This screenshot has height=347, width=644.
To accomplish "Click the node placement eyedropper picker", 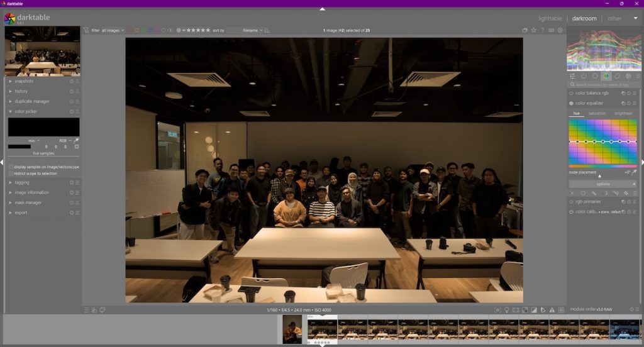I will tap(634, 172).
